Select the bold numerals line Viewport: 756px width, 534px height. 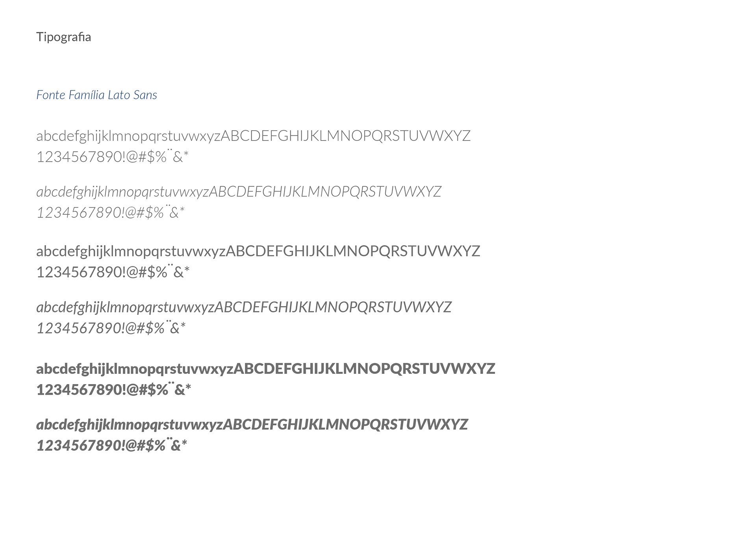(114, 389)
